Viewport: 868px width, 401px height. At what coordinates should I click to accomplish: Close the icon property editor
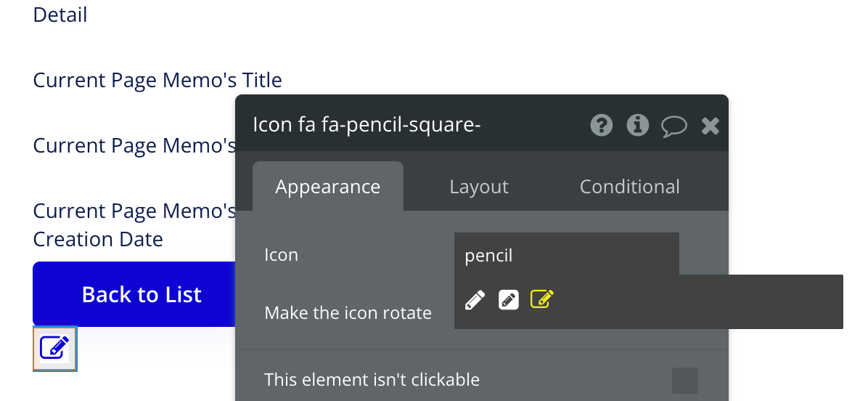pos(710,126)
